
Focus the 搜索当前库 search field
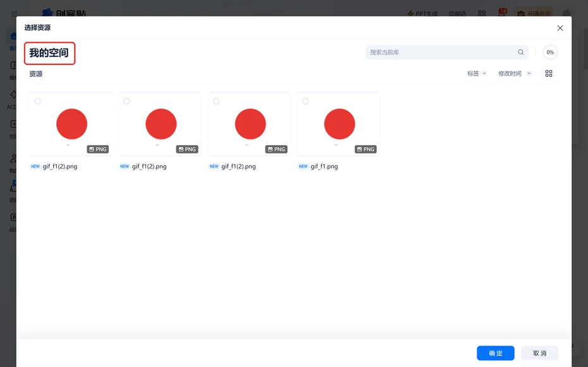[447, 52]
